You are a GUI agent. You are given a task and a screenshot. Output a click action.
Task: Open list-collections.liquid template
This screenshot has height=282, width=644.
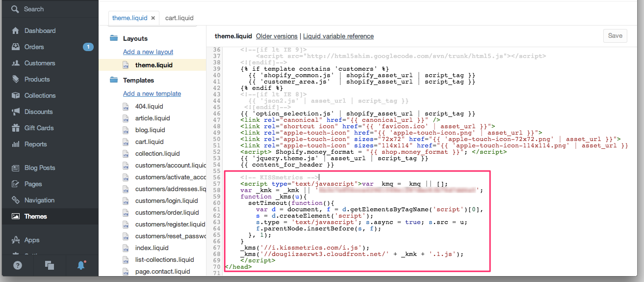pyautogui.click(x=165, y=259)
